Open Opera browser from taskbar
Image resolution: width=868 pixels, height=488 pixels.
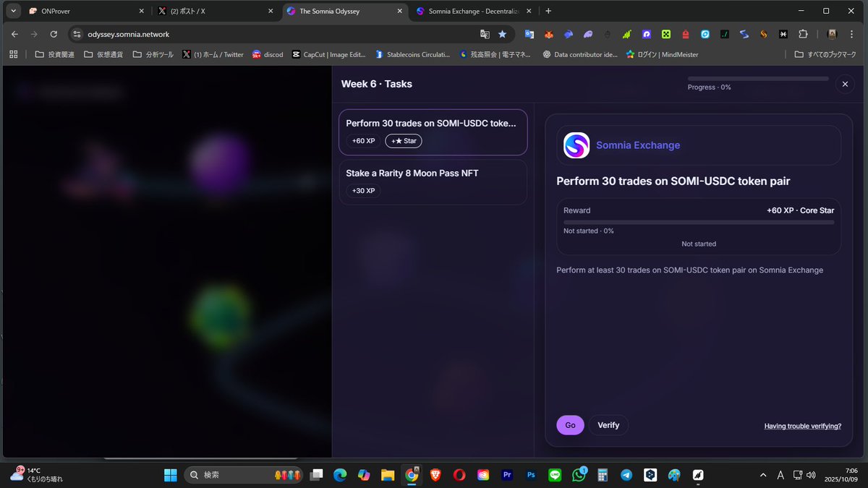click(x=459, y=475)
